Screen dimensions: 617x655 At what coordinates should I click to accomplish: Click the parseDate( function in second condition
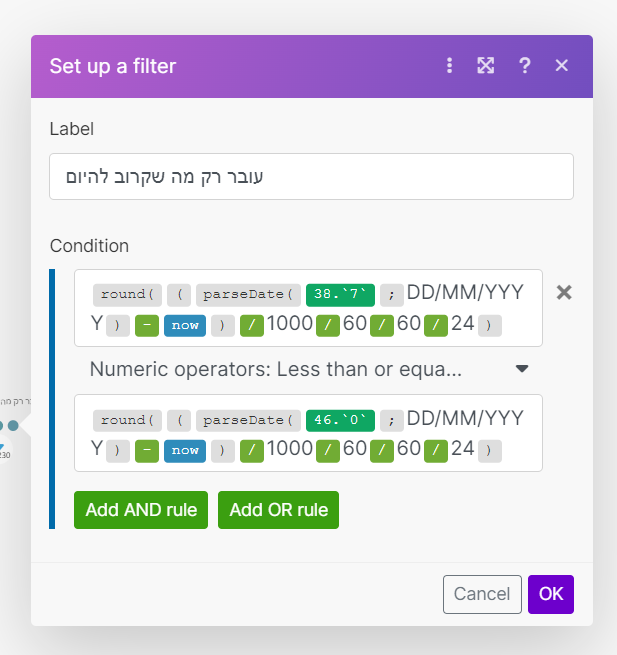point(247,420)
